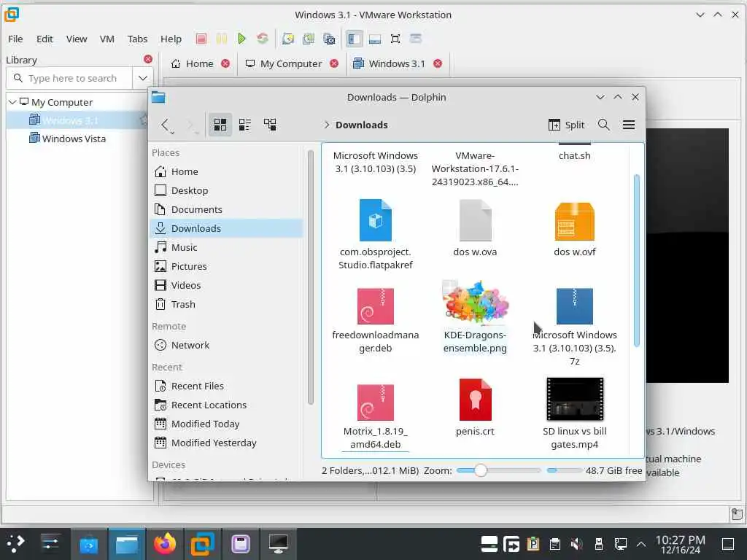Open the VM menu

click(x=107, y=39)
